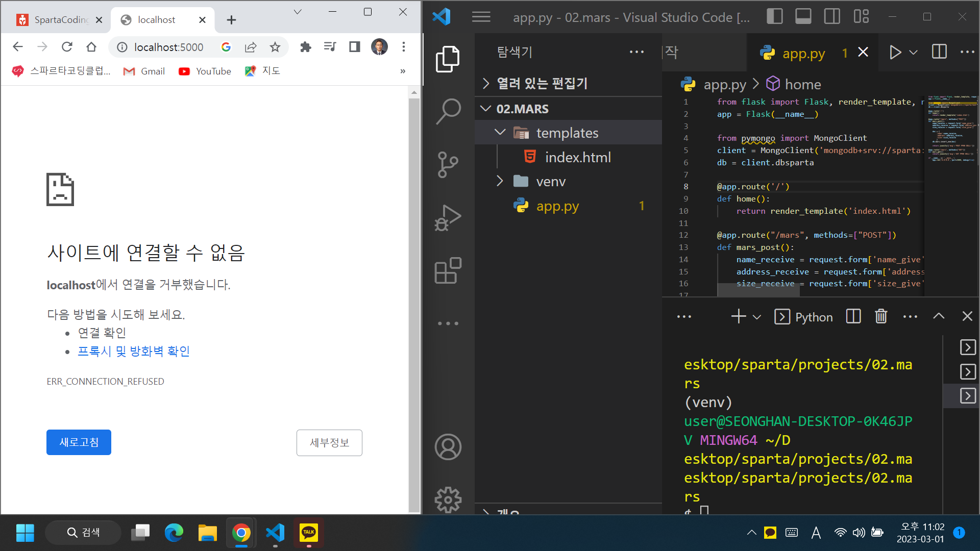Open the Chrome extensions puzzle menu
This screenshot has height=551, width=980.
[x=306, y=47]
